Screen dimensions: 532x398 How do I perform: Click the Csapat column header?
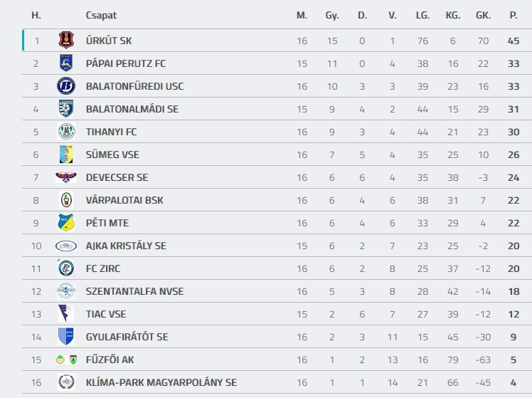pyautogui.click(x=101, y=15)
